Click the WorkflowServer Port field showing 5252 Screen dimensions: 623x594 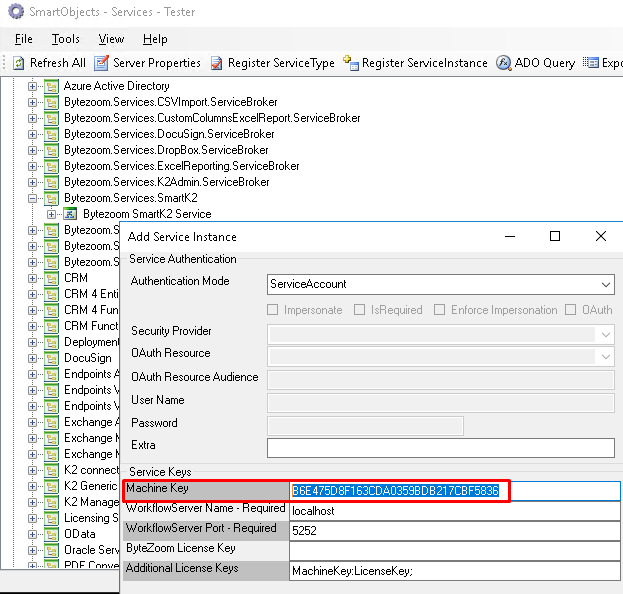[455, 531]
